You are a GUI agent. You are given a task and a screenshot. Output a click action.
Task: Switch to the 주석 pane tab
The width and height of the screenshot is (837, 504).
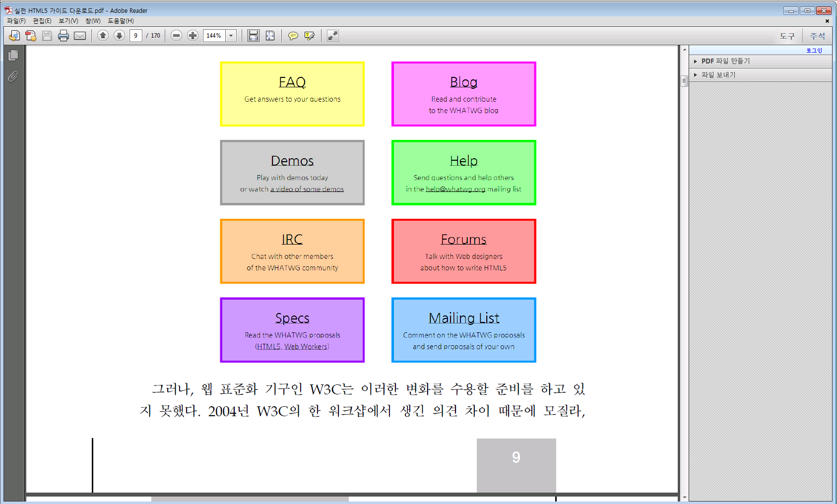[818, 36]
